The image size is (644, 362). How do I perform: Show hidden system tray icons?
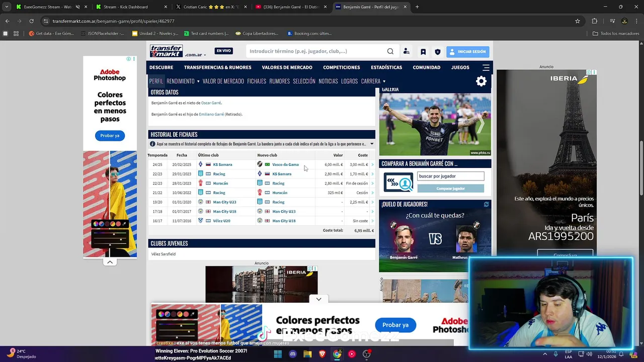coord(545,354)
